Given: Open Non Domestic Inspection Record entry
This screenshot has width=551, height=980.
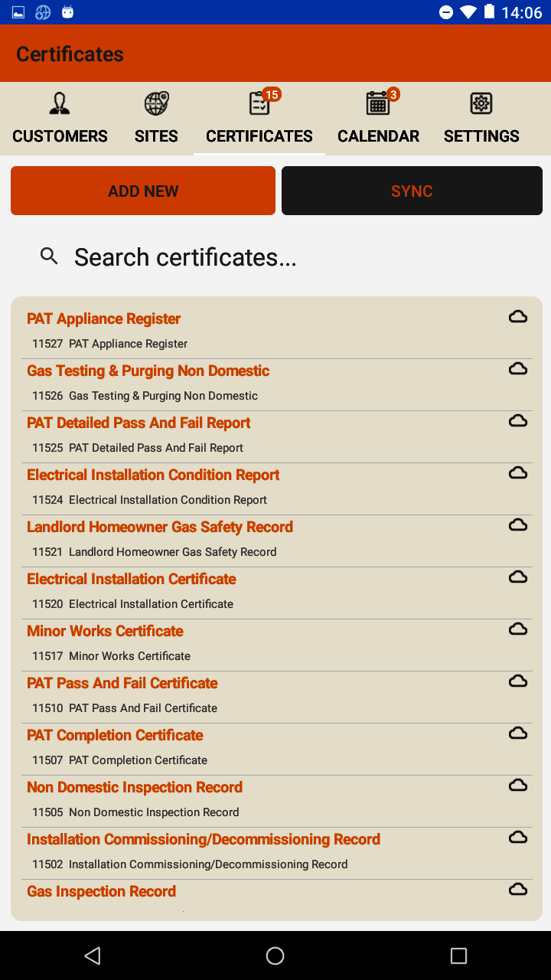Looking at the screenshot, I should pyautogui.click(x=135, y=788).
